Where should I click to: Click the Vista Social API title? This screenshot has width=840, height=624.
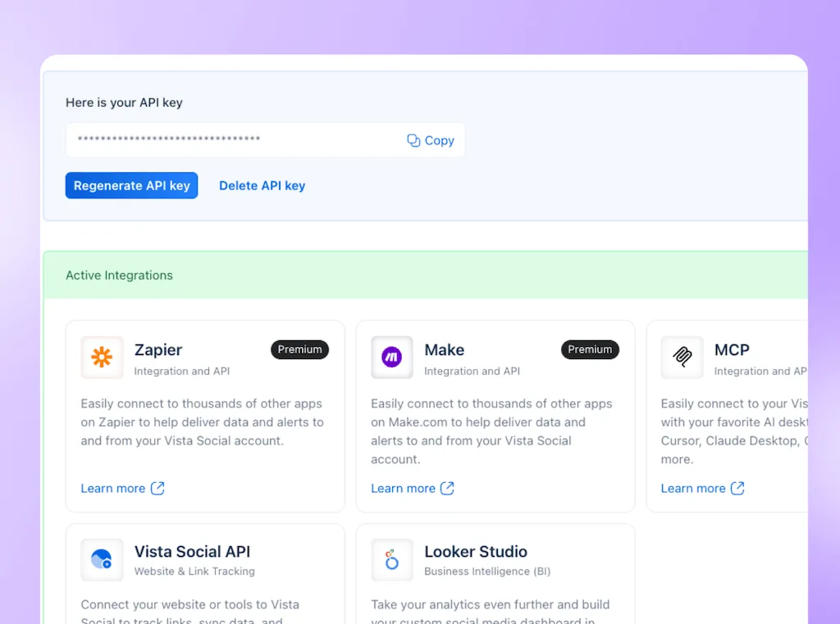192,552
